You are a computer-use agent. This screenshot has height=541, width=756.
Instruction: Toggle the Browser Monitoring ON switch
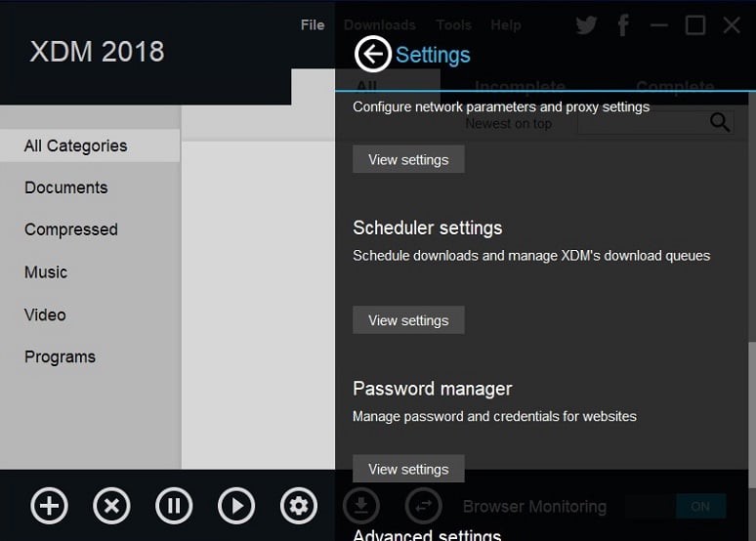(x=699, y=507)
